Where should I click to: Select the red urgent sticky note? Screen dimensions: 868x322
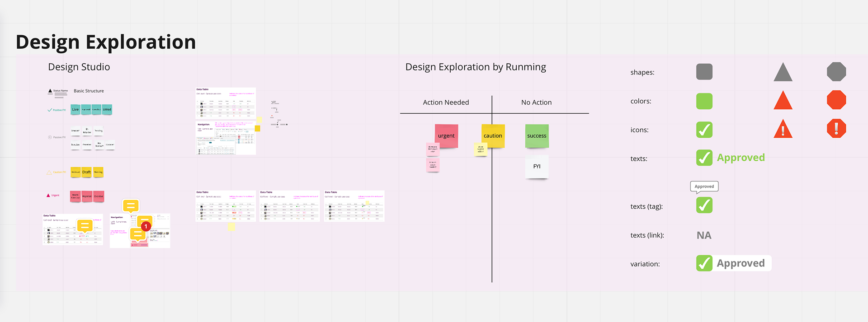(446, 136)
